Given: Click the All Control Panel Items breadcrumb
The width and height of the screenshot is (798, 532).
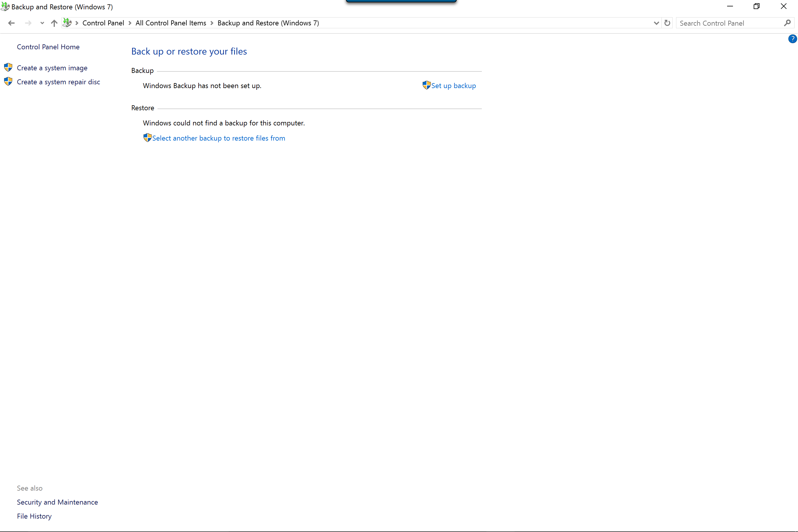Looking at the screenshot, I should 171,23.
